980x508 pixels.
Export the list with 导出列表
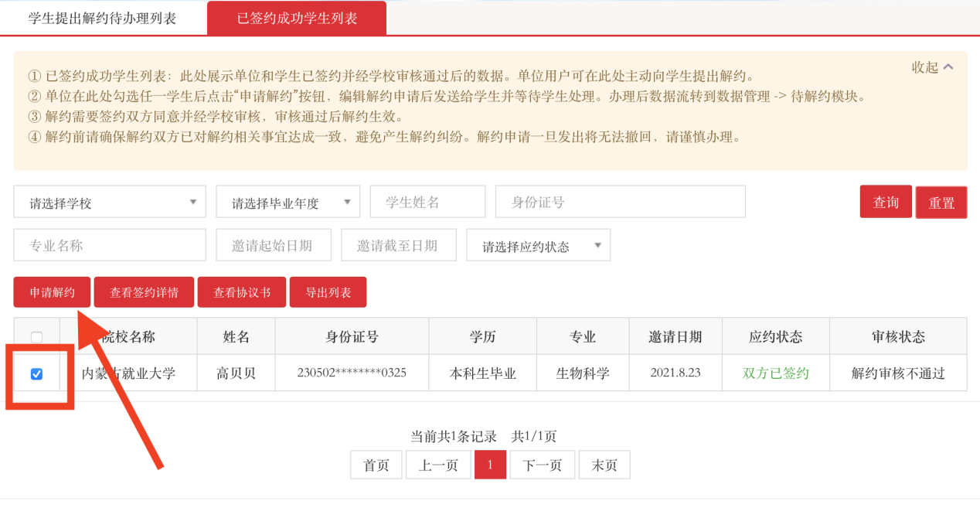tap(328, 292)
